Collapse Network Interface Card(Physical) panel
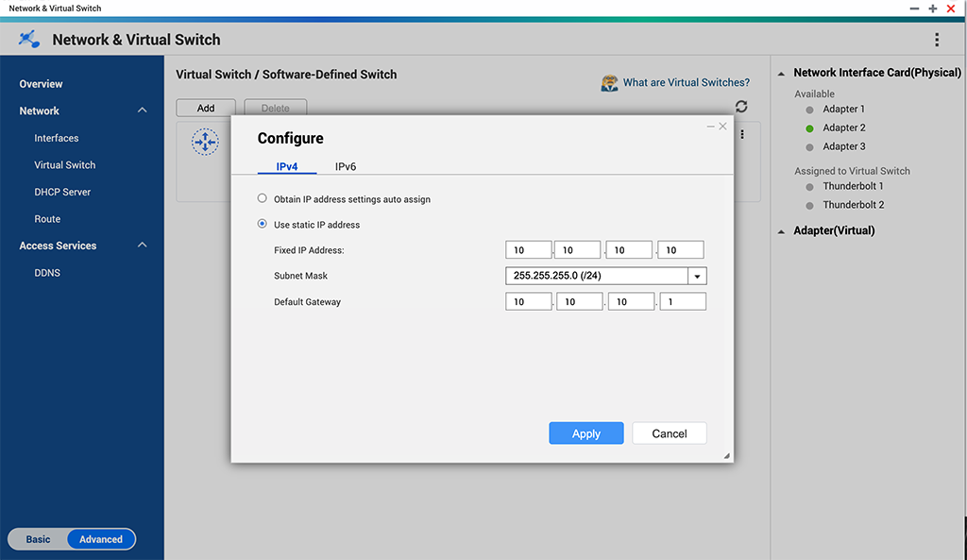The height and width of the screenshot is (560, 967). [x=781, y=74]
